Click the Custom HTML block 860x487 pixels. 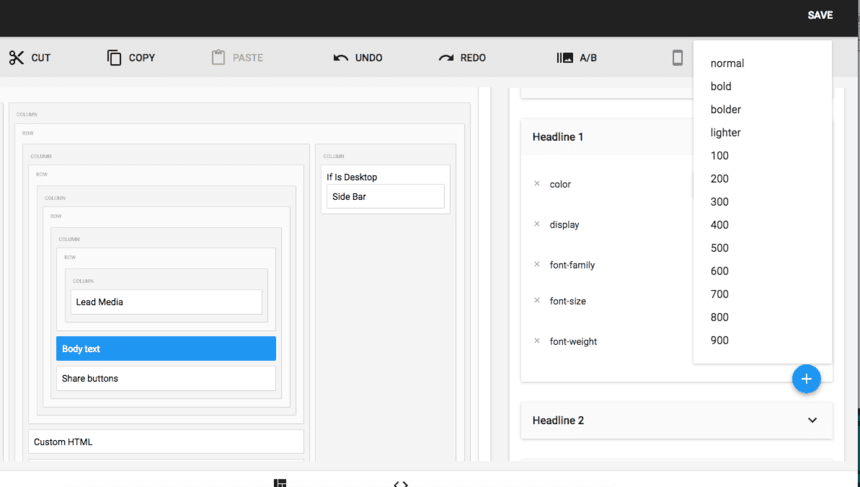tap(166, 442)
